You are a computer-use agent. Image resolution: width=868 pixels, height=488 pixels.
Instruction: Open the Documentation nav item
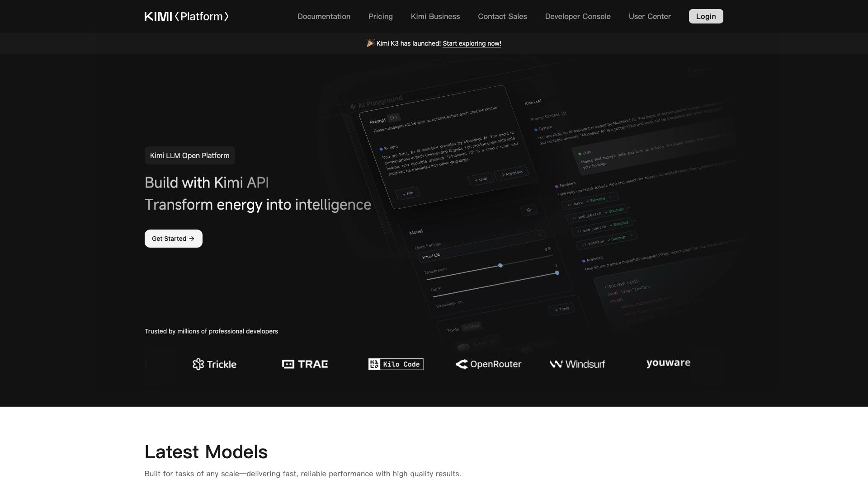[x=324, y=16]
